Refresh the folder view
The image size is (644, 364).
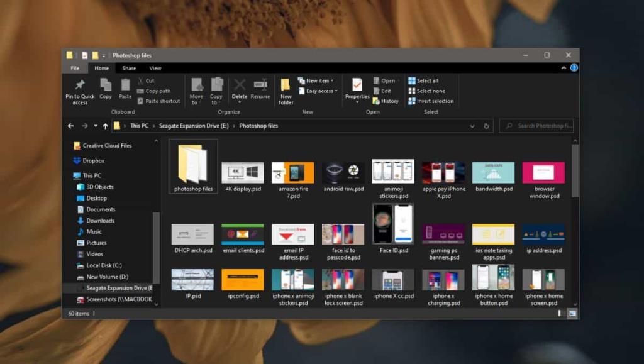pos(486,126)
